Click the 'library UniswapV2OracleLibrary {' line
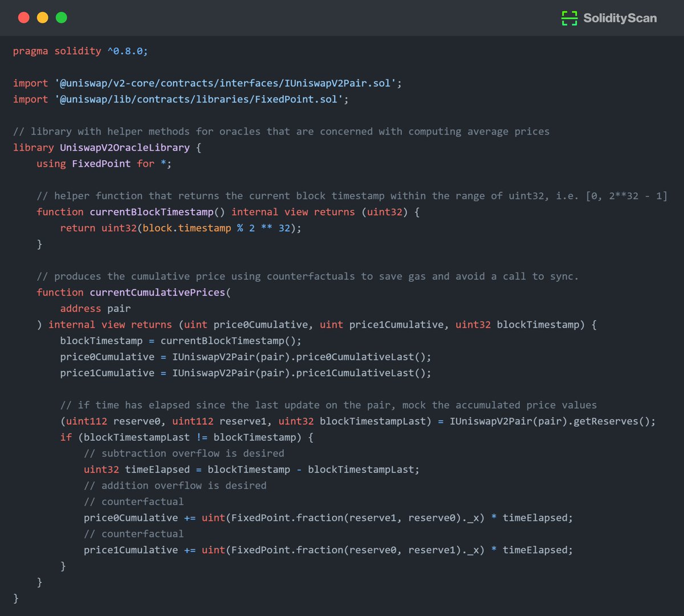The width and height of the screenshot is (684, 616). click(107, 148)
